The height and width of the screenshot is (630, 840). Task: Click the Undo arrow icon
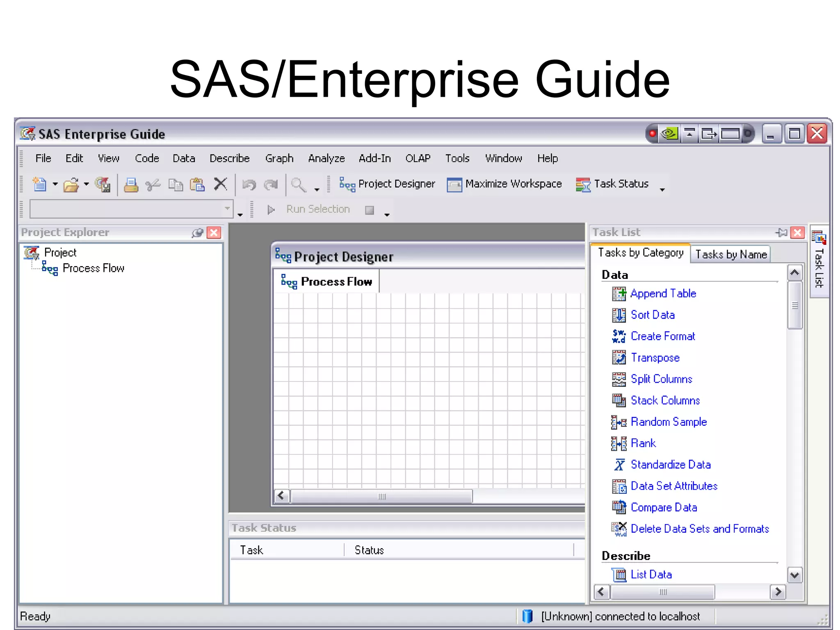click(249, 185)
